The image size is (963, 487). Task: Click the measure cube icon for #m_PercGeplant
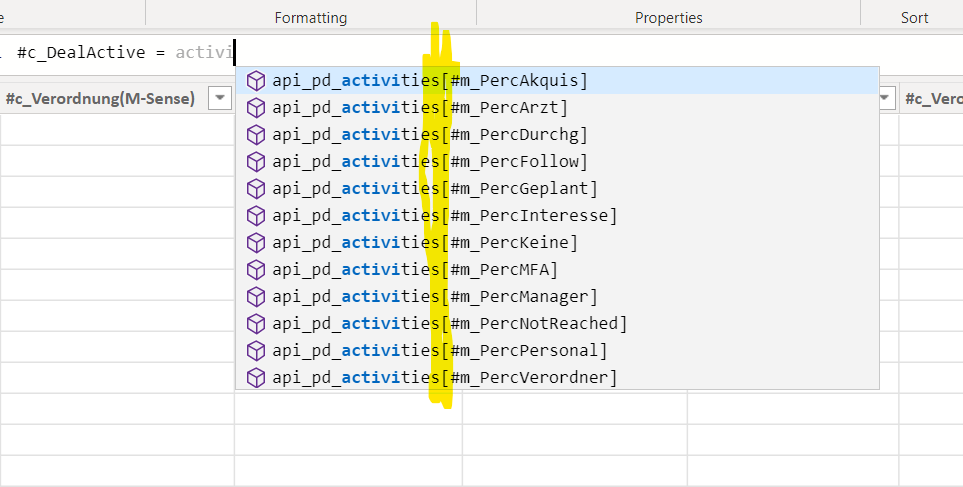coord(255,189)
